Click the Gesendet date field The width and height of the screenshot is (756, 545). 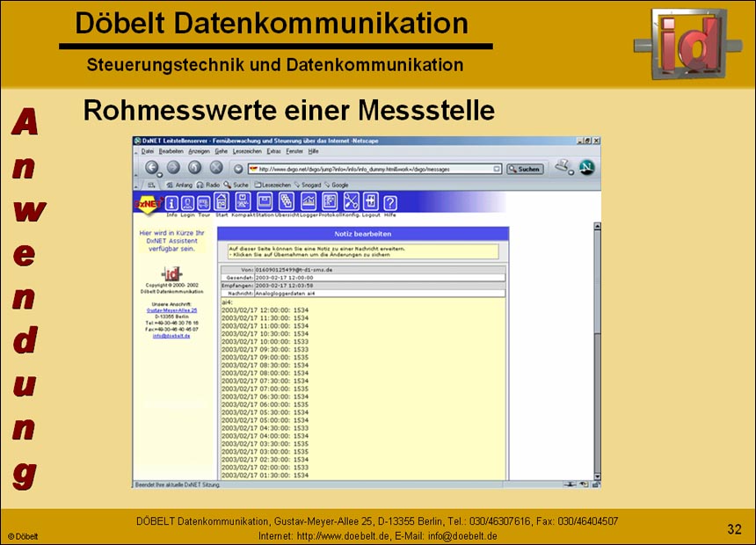click(380, 278)
